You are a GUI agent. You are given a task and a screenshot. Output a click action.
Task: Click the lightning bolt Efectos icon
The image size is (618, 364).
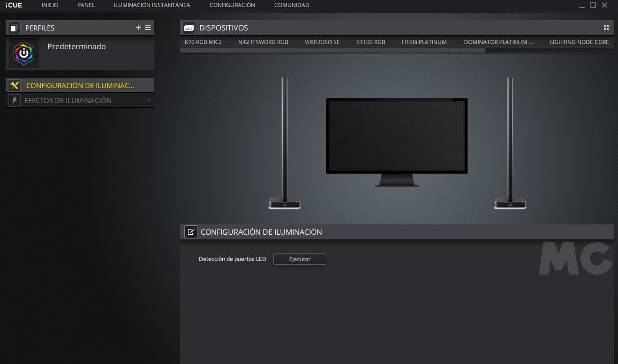pos(14,100)
